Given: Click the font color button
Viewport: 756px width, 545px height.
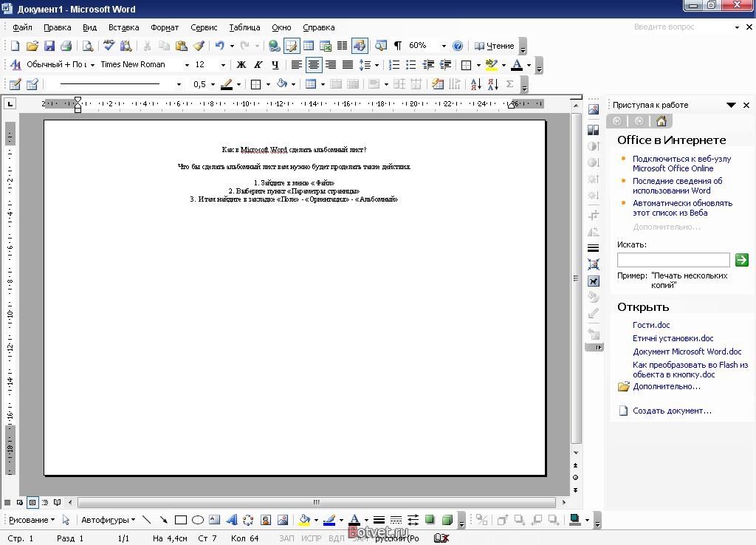Looking at the screenshot, I should 516,65.
